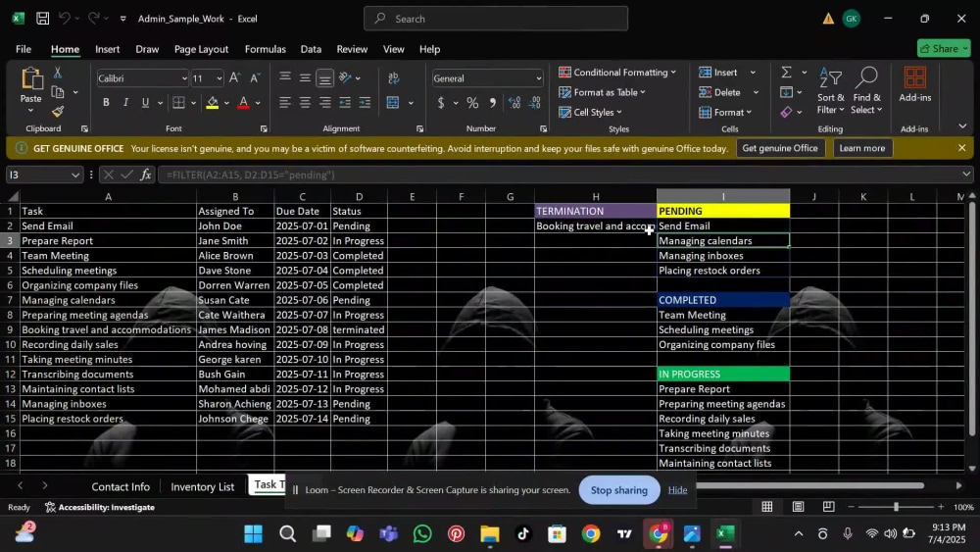
Task: Open Sort & Filter dropdown
Action: pyautogui.click(x=830, y=91)
